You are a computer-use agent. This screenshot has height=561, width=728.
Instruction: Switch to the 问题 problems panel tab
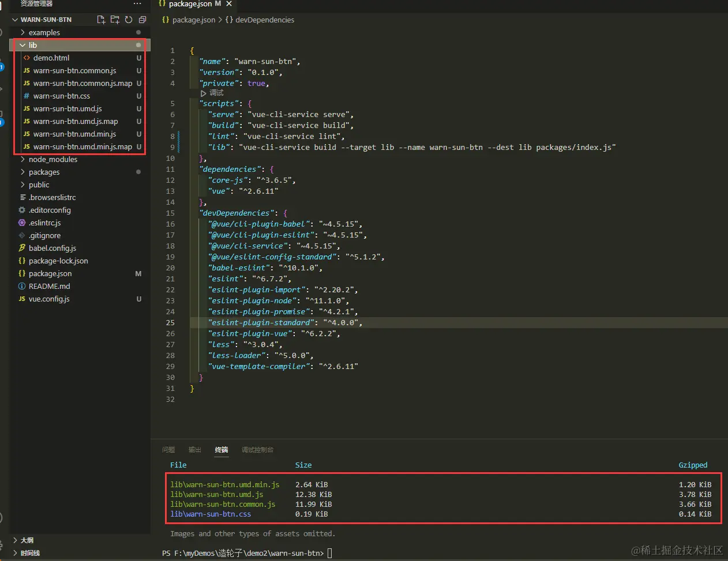pyautogui.click(x=168, y=450)
